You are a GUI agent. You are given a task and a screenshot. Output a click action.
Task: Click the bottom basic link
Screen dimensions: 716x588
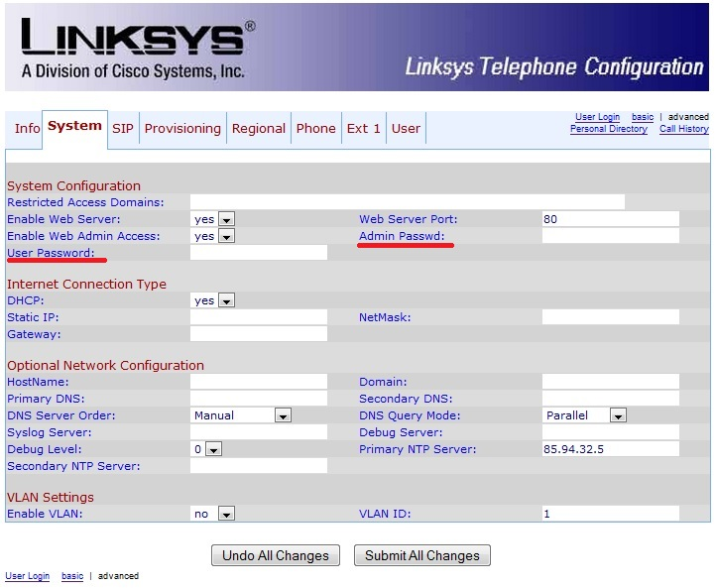(x=72, y=576)
